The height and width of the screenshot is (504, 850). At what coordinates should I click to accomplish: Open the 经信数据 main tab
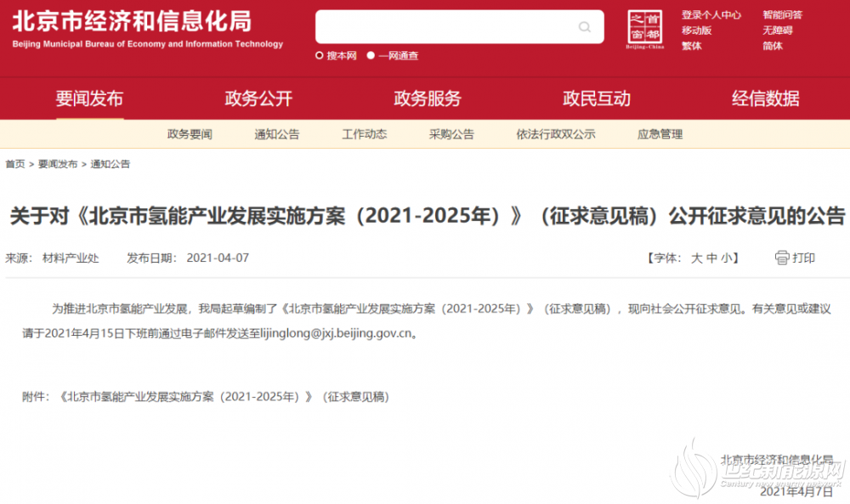(x=766, y=99)
